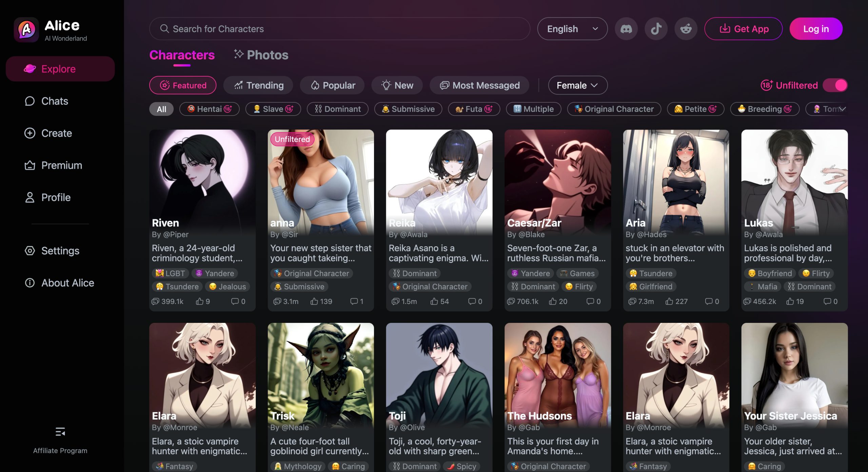Select the Popular filter
This screenshot has height=472, width=868.
pyautogui.click(x=332, y=85)
